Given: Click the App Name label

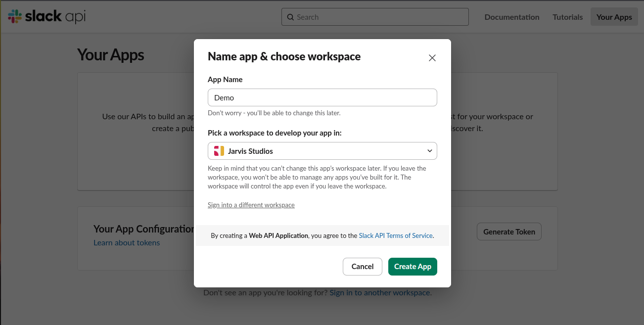Looking at the screenshot, I should tap(225, 79).
